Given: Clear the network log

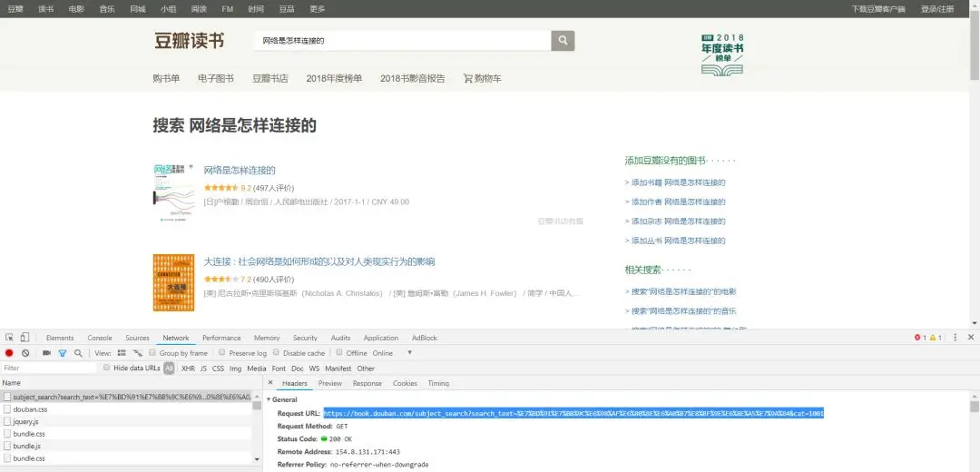Looking at the screenshot, I should pyautogui.click(x=25, y=353).
